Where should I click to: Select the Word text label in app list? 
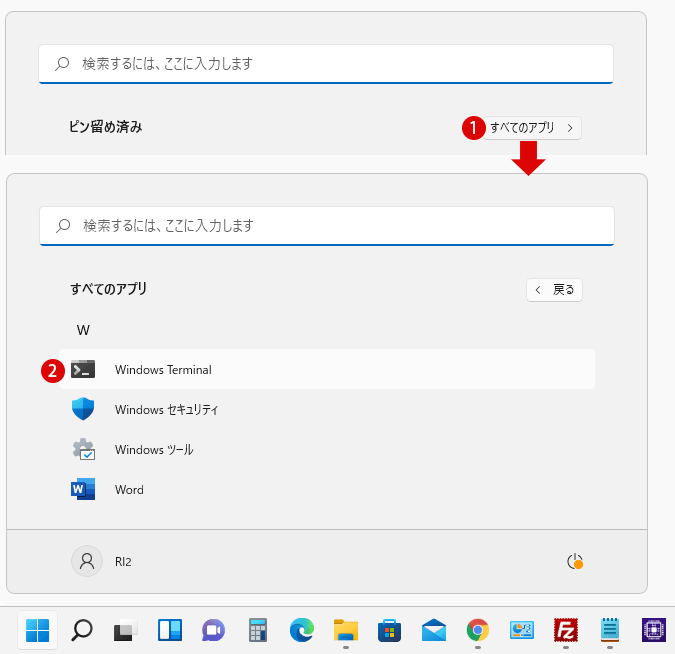(129, 490)
